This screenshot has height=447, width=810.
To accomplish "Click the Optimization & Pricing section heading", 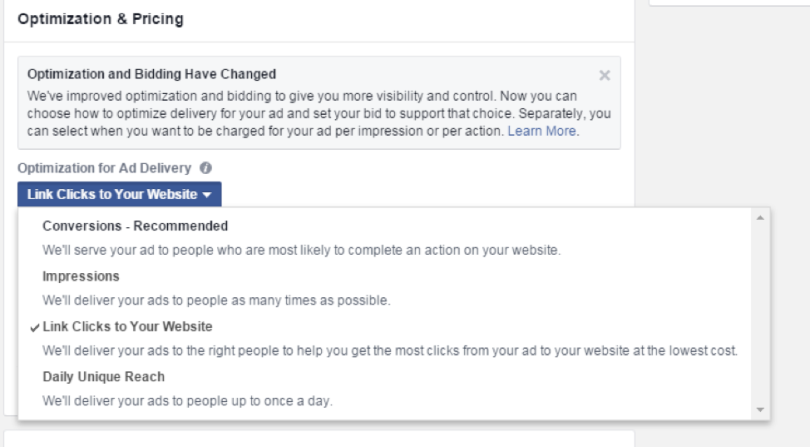I will click(100, 19).
